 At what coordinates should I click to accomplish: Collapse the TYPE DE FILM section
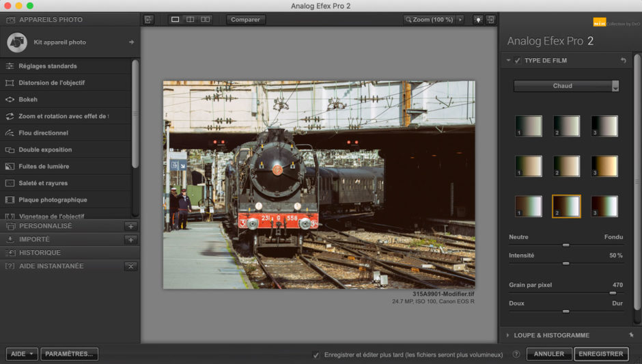[x=508, y=61]
